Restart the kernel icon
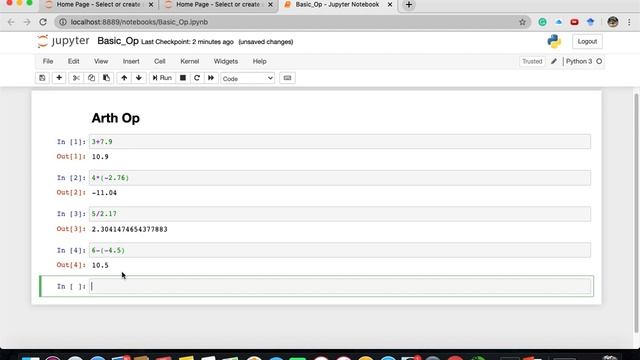The image size is (640, 360). (197, 78)
